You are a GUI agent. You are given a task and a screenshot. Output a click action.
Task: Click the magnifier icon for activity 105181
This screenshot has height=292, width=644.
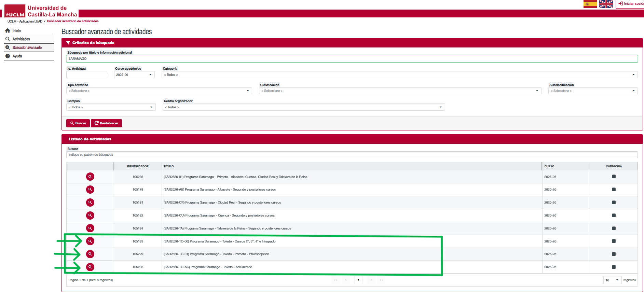click(x=90, y=203)
